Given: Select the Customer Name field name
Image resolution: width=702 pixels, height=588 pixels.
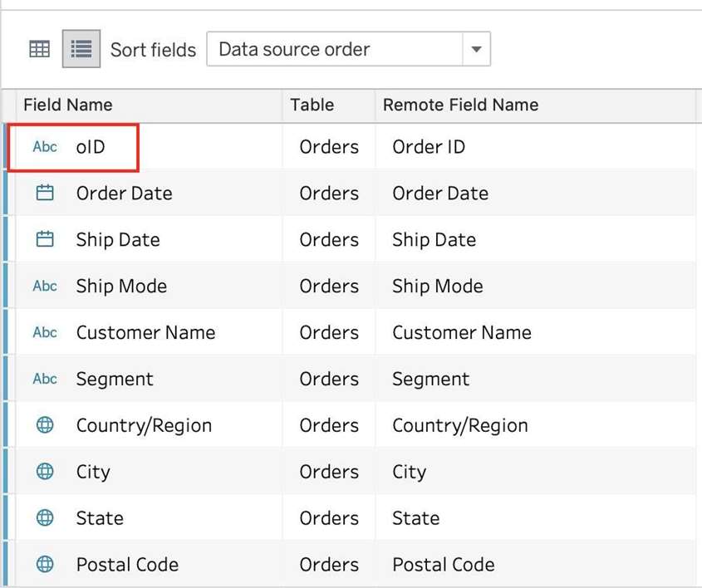Looking at the screenshot, I should point(145,333).
